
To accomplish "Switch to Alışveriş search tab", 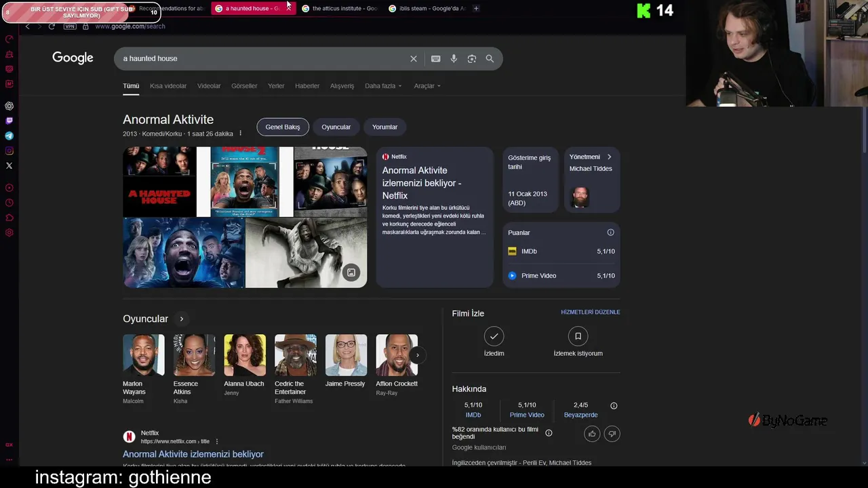I will (342, 86).
